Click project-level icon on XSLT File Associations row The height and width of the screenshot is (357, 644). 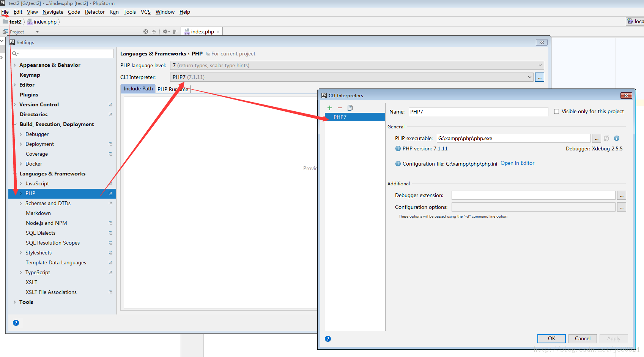point(110,292)
